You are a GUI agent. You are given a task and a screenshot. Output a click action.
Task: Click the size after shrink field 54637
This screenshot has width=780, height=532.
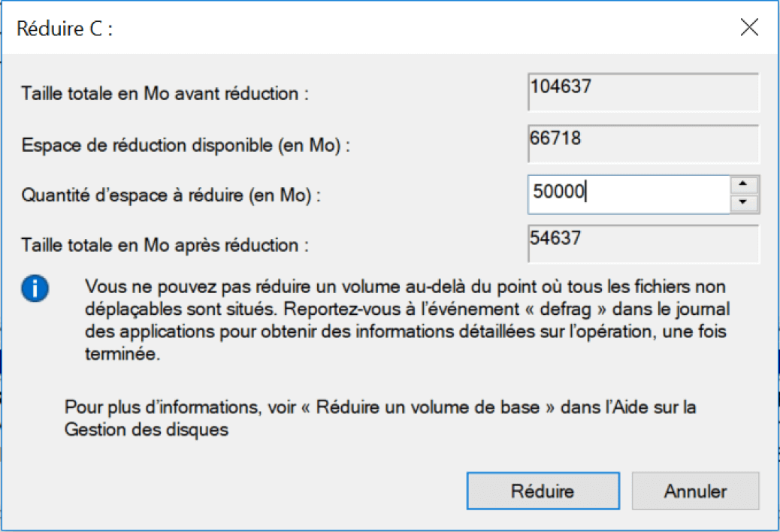[x=643, y=244]
